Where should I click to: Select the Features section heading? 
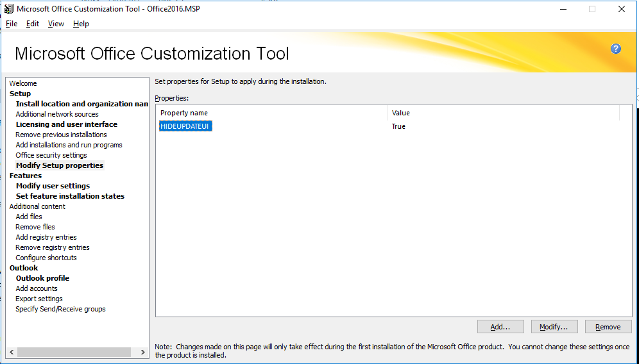(26, 176)
